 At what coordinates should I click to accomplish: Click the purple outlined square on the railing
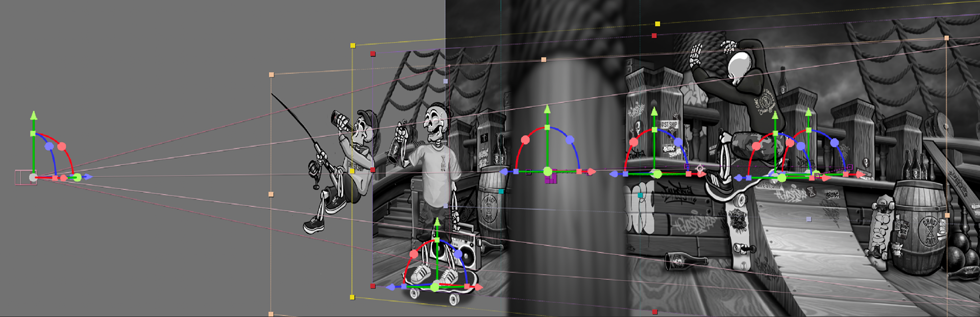point(850,167)
